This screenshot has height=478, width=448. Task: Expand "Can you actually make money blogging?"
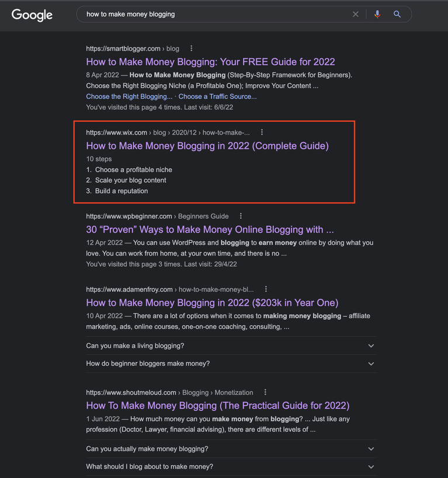click(x=231, y=449)
